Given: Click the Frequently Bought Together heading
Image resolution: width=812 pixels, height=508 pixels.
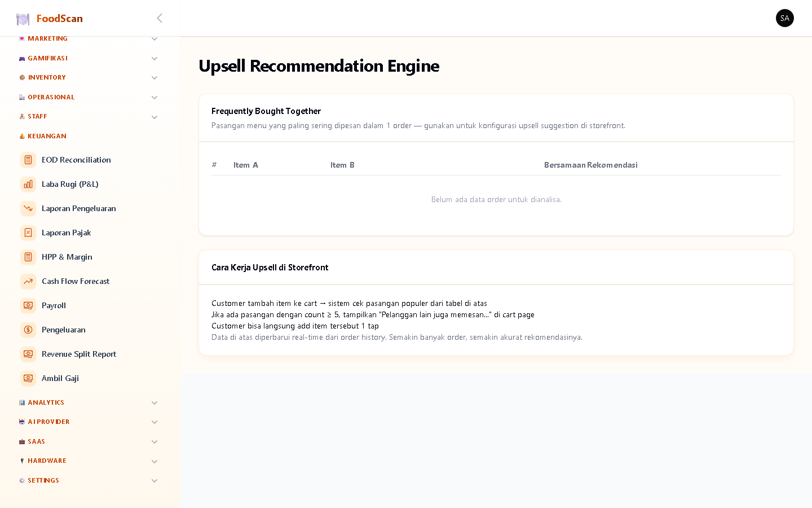Looking at the screenshot, I should [x=266, y=111].
